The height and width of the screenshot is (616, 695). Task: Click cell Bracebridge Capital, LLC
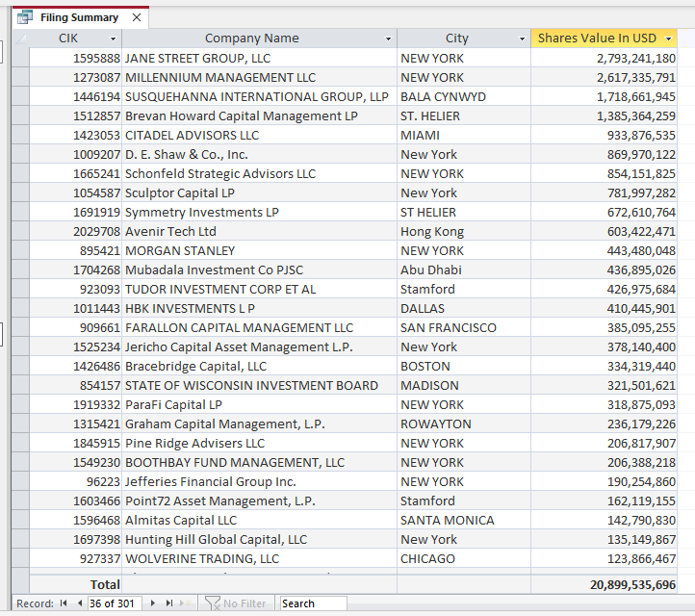point(259,366)
